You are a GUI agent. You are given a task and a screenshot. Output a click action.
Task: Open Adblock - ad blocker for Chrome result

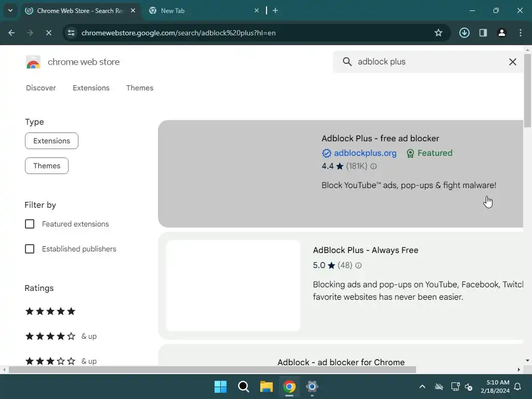tap(341, 362)
